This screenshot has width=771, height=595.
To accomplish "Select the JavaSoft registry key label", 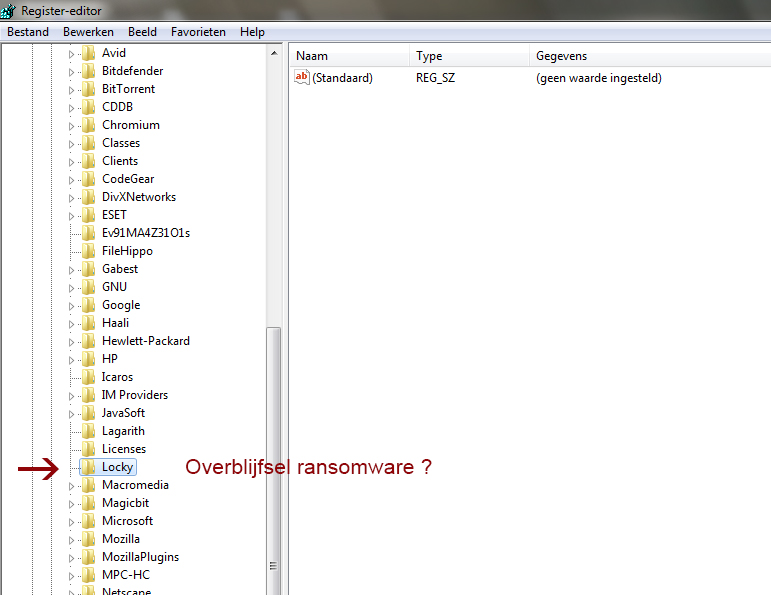I will pyautogui.click(x=123, y=413).
